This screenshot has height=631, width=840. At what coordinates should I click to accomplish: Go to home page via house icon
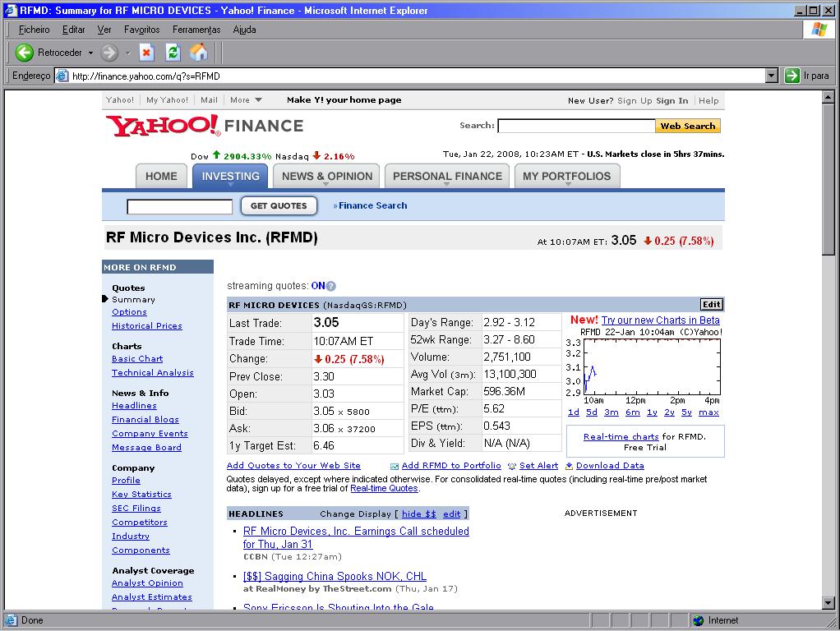point(198,53)
